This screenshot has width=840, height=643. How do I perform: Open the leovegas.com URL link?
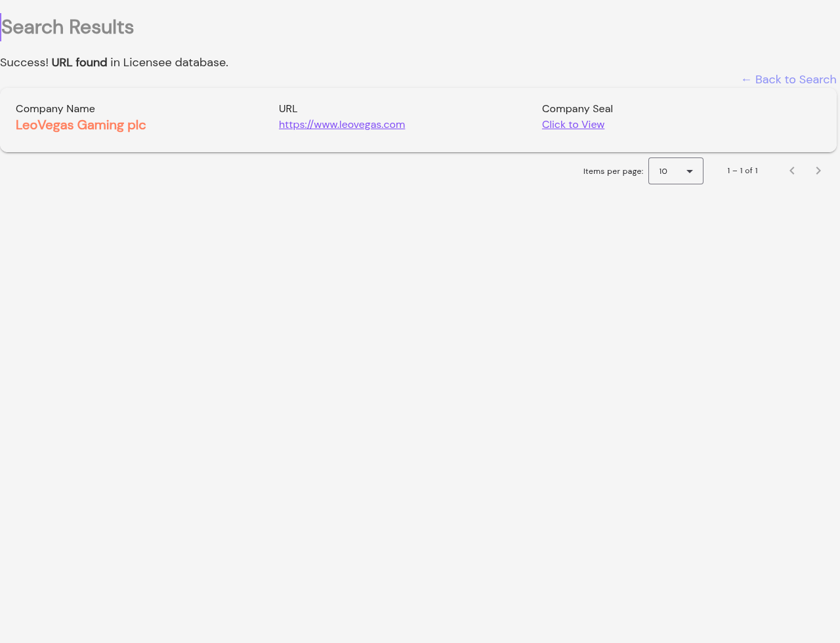click(342, 125)
